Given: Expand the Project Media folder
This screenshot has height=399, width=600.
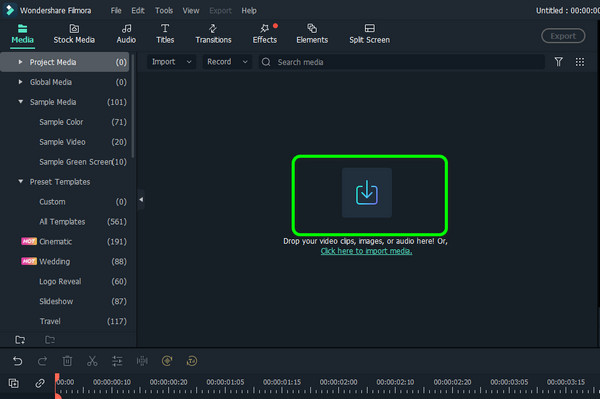Looking at the screenshot, I should tap(20, 62).
